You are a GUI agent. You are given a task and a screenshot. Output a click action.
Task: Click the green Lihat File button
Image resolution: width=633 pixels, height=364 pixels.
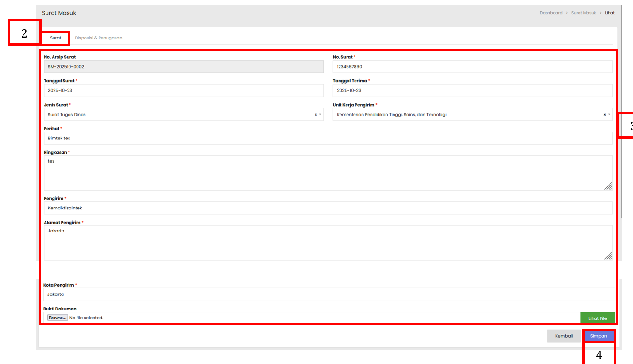[597, 318]
